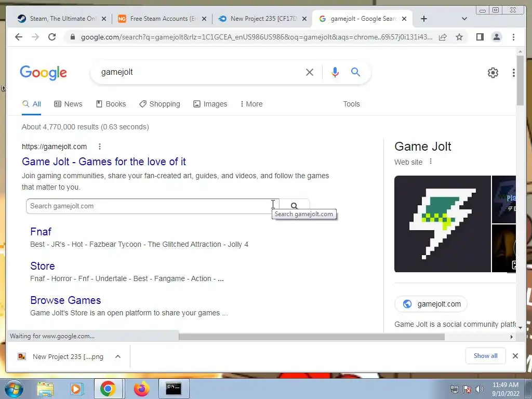Image resolution: width=532 pixels, height=399 pixels.
Task: Bookmark this page with the star icon
Action: coord(459,37)
